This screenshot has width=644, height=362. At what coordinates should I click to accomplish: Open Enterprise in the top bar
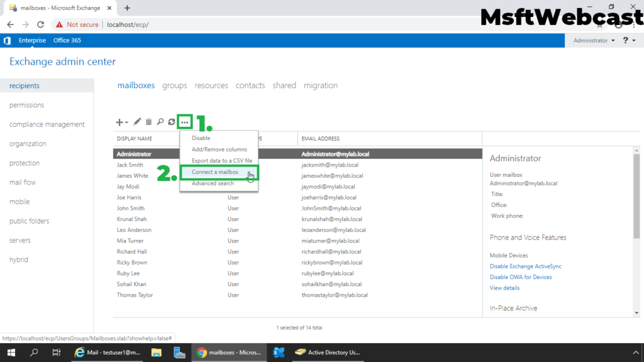pos(32,40)
